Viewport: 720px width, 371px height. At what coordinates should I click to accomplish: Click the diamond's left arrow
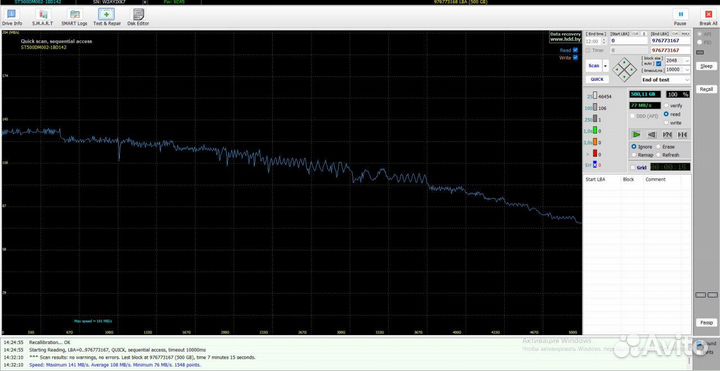point(618,70)
